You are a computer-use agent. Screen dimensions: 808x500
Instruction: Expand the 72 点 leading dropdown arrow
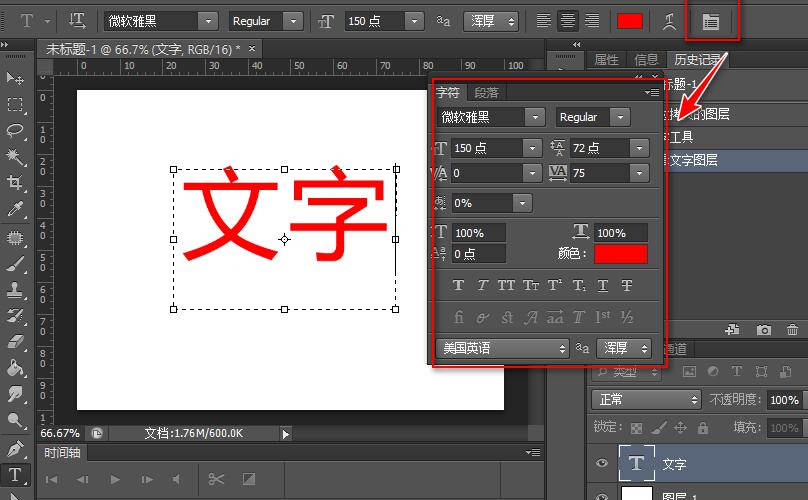(x=639, y=148)
